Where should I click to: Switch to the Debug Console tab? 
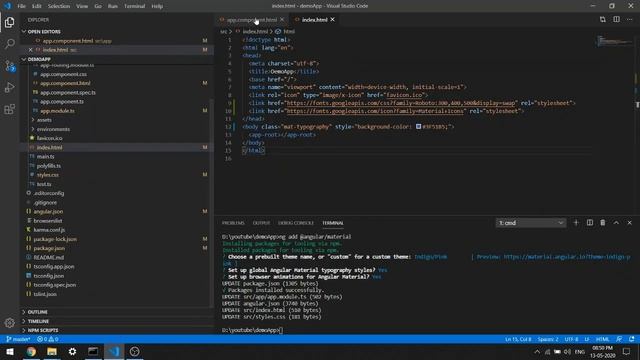click(x=296, y=223)
